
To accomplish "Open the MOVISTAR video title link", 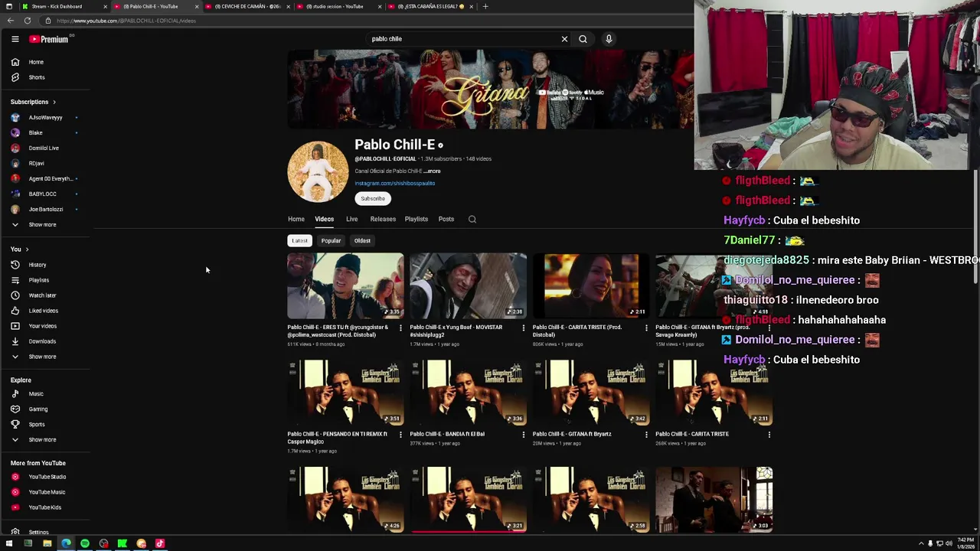I will tap(456, 331).
